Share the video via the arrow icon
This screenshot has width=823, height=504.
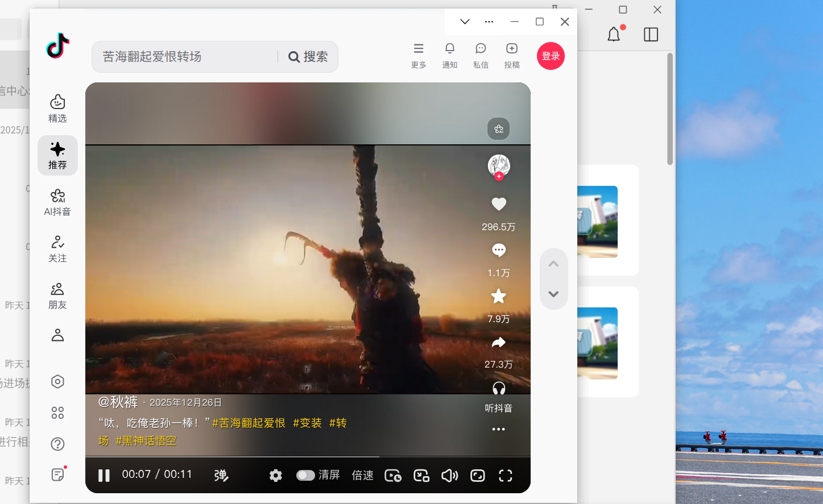click(499, 342)
